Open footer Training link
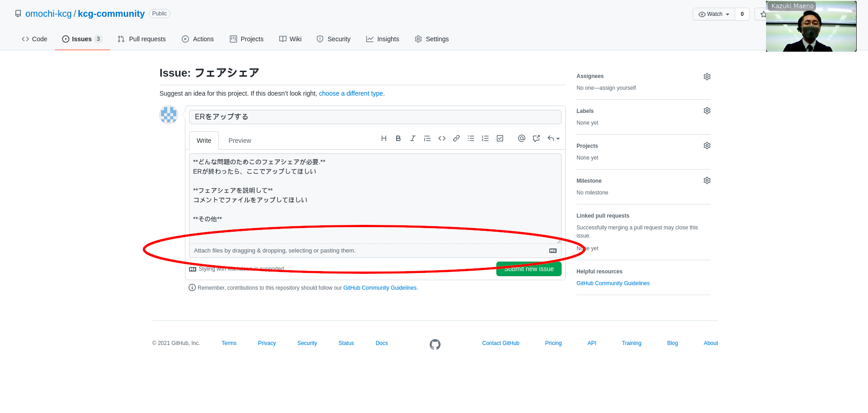 point(631,343)
